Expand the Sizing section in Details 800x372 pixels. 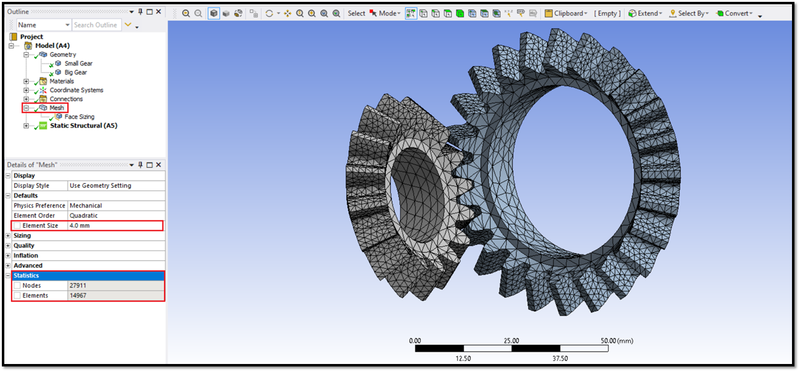8,236
